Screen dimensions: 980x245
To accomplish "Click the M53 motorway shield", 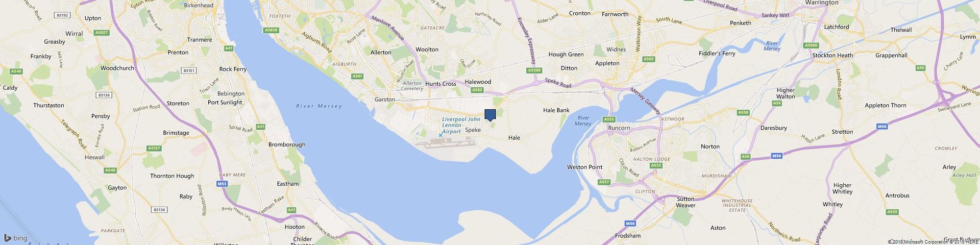I will (221, 184).
